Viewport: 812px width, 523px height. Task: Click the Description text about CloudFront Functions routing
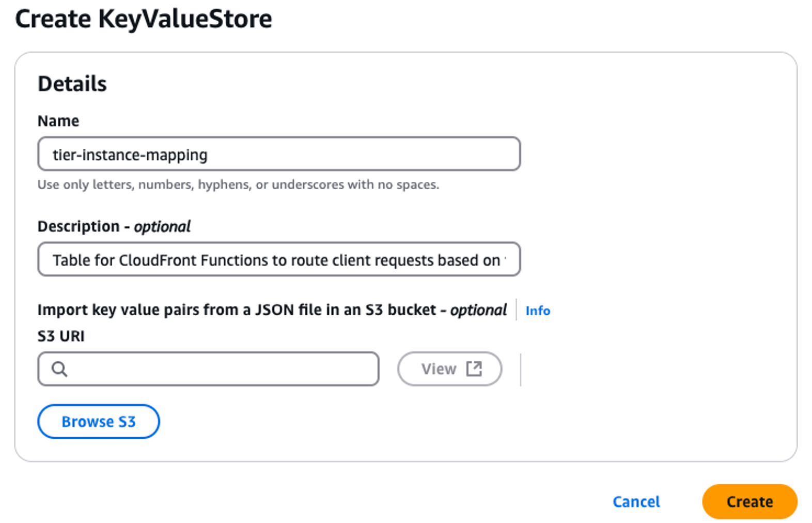click(281, 260)
